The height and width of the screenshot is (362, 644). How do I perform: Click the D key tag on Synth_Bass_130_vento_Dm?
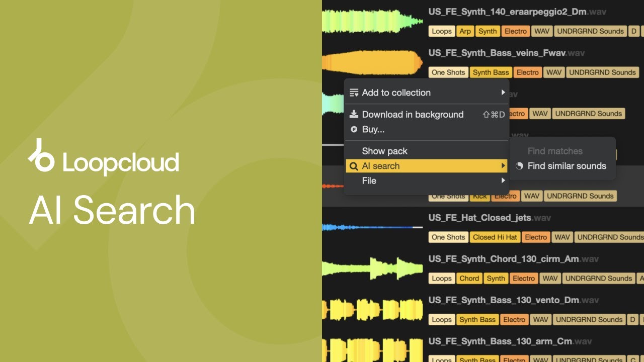tap(633, 320)
